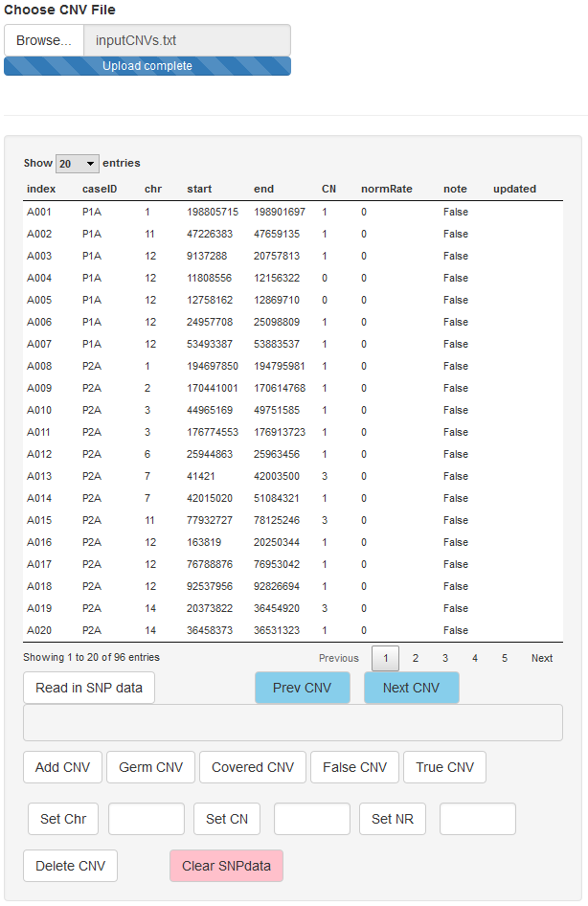The width and height of the screenshot is (588, 906).
Task: Select row with index A020
Action: [293, 630]
